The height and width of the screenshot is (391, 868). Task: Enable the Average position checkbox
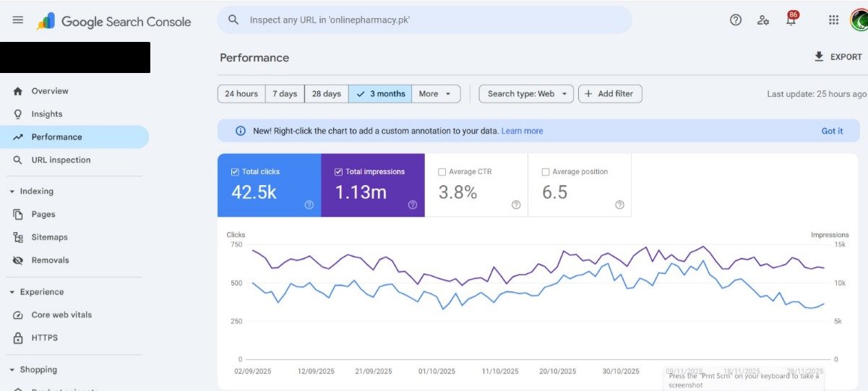point(546,172)
